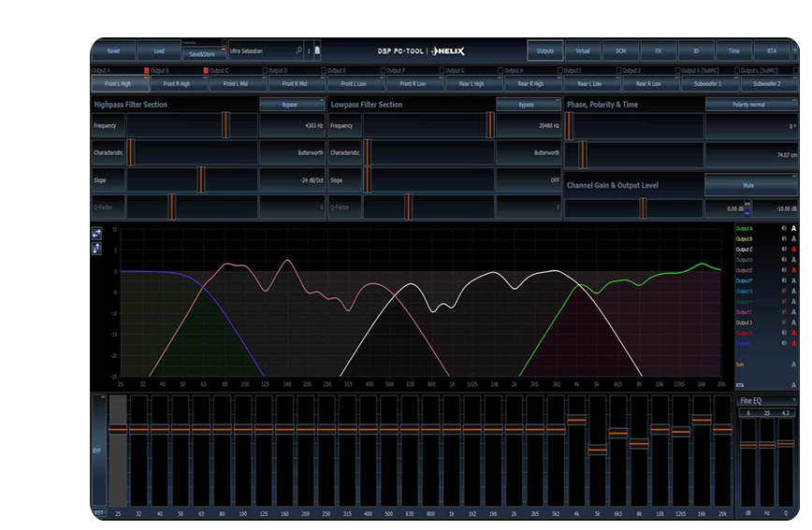Click the vertical zoom icon beside the graph
This screenshot has width=812, height=530.
pyautogui.click(x=96, y=249)
